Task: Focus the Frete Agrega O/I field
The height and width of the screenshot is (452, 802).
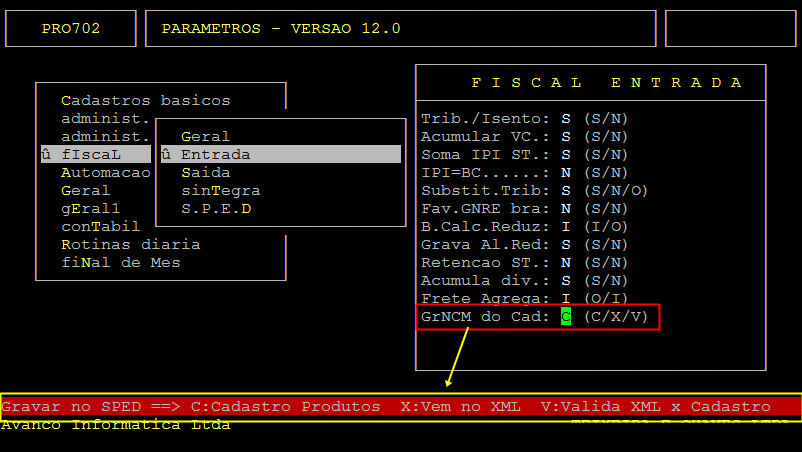Action: click(566, 298)
